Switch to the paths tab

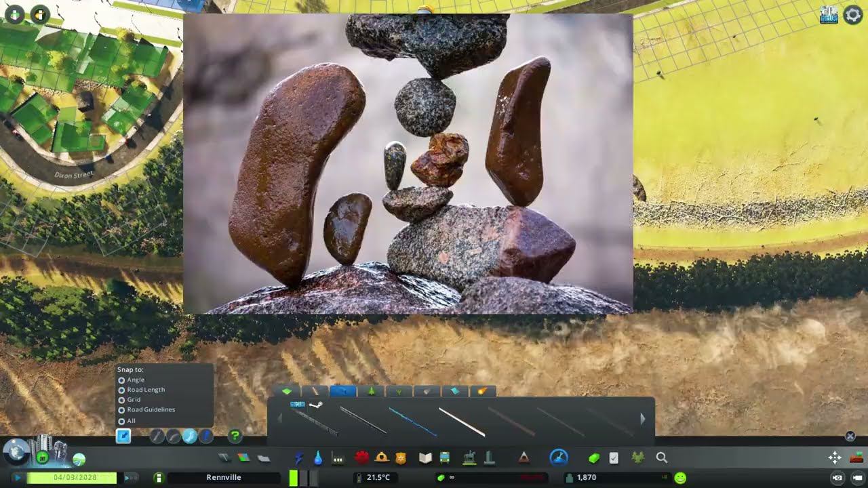pos(315,391)
